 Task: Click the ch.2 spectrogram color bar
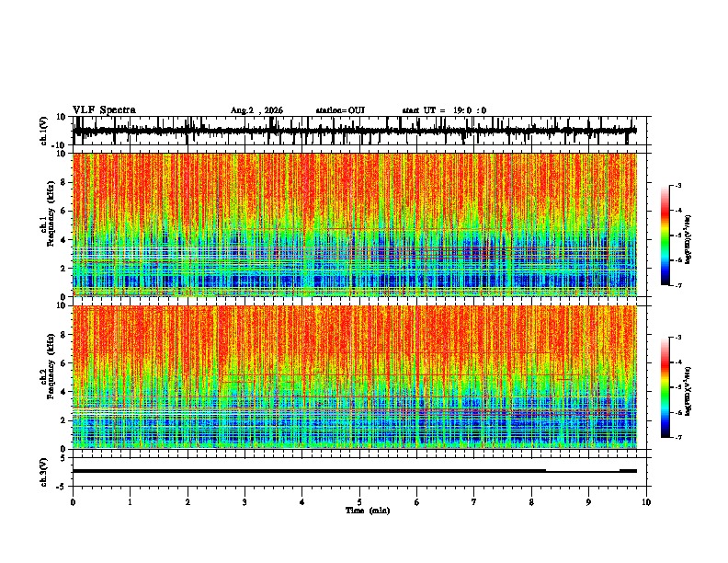(665, 387)
